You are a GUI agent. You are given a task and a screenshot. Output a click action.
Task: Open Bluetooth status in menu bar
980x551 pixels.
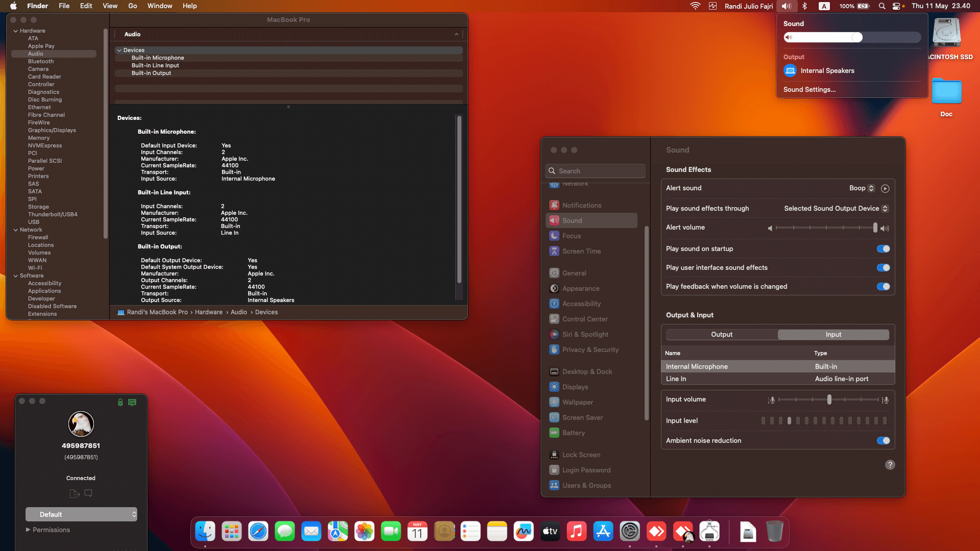(805, 6)
